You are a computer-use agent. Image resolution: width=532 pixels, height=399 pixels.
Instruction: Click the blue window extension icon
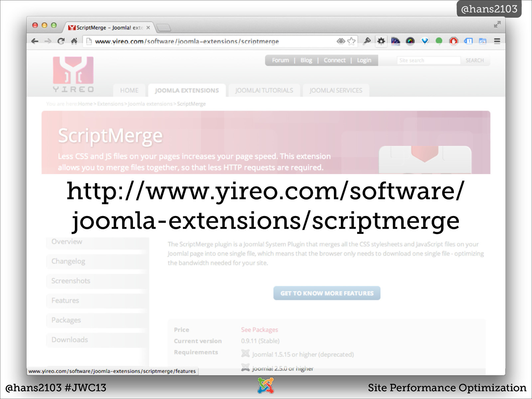(x=482, y=41)
